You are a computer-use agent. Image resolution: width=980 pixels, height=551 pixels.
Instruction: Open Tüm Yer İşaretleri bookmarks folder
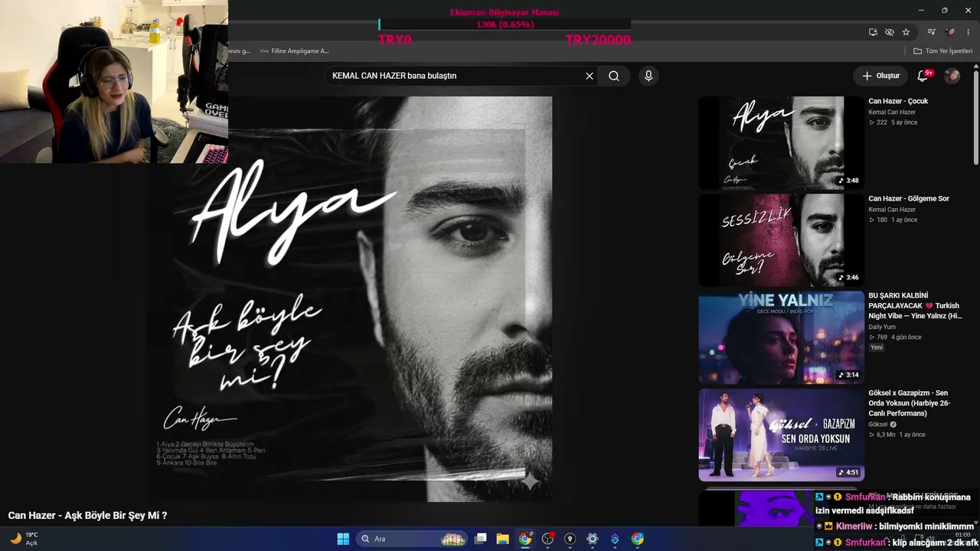coord(942,51)
